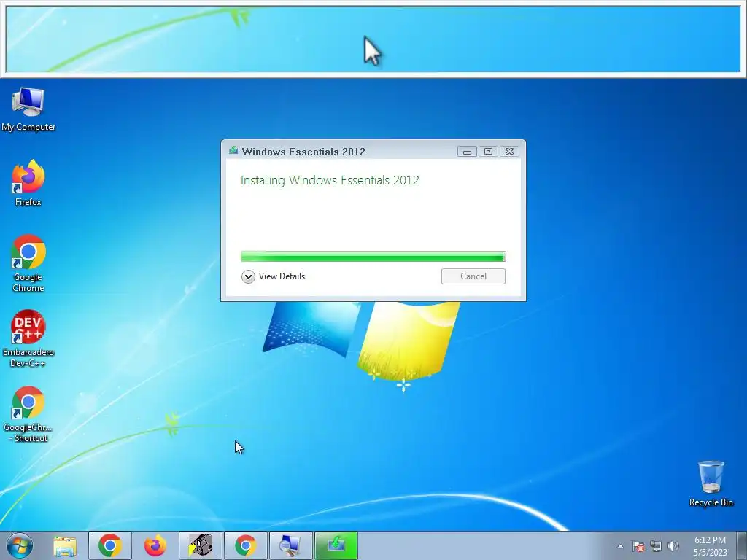
Task: Select Windows Essentials installer taskbar button
Action: pos(336,545)
